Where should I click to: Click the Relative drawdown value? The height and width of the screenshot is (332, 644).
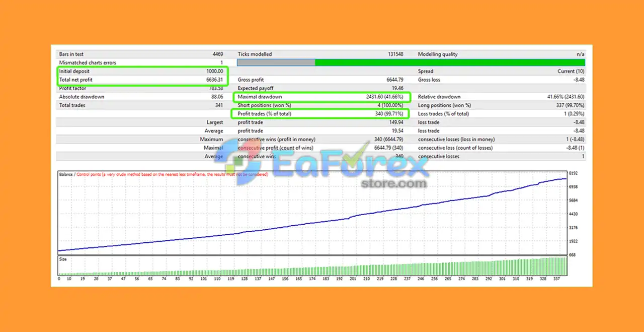566,97
